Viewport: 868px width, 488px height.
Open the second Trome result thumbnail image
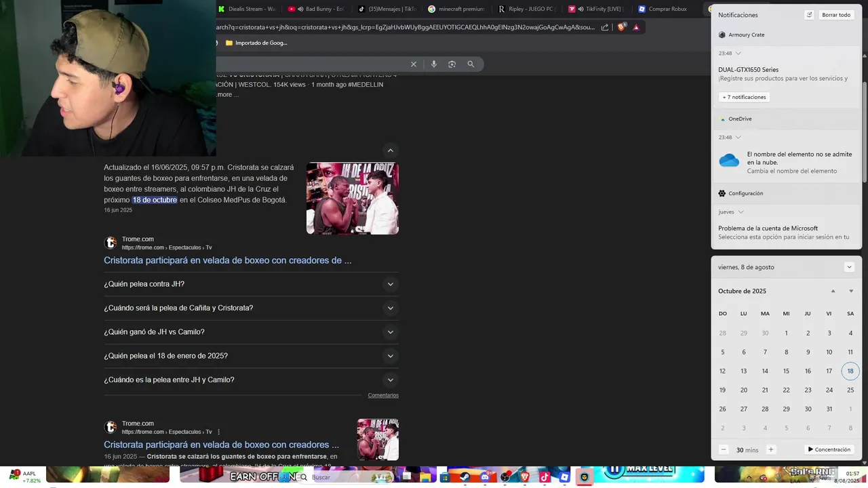(378, 439)
